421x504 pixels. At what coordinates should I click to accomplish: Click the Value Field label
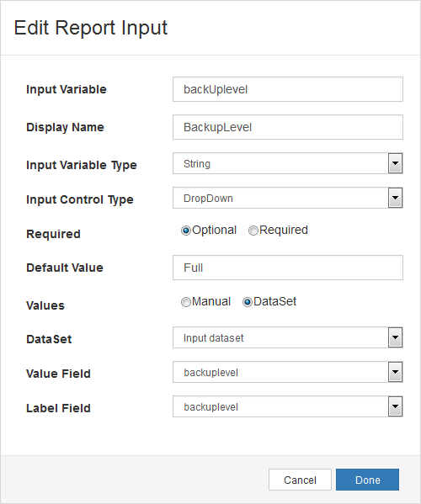[x=58, y=374]
